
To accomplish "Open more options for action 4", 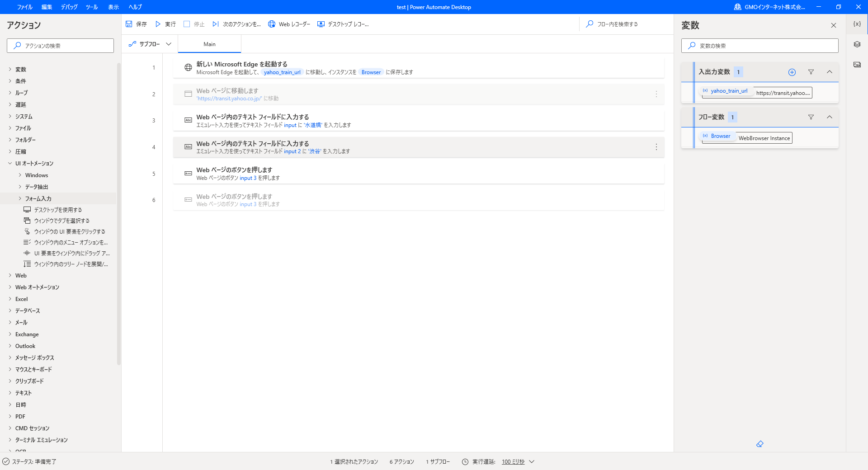I will tap(656, 147).
